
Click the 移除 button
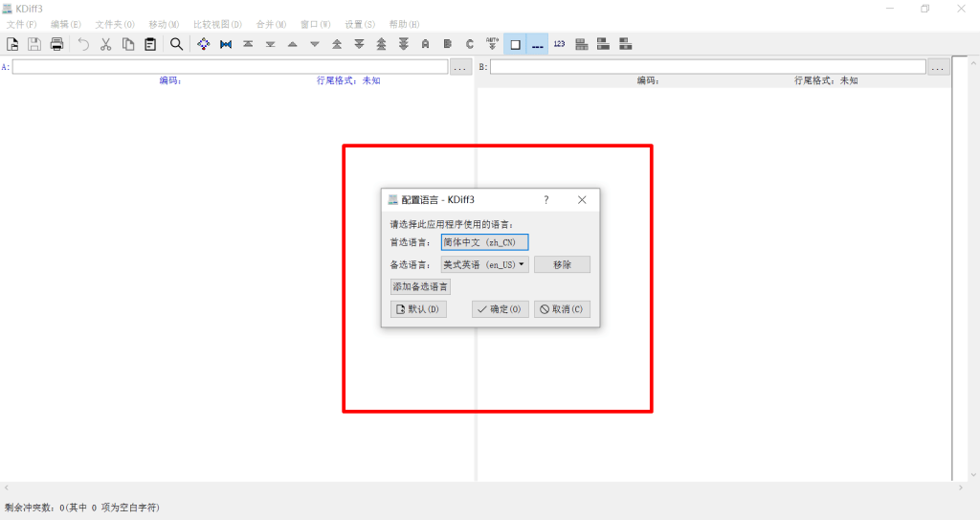pos(562,264)
